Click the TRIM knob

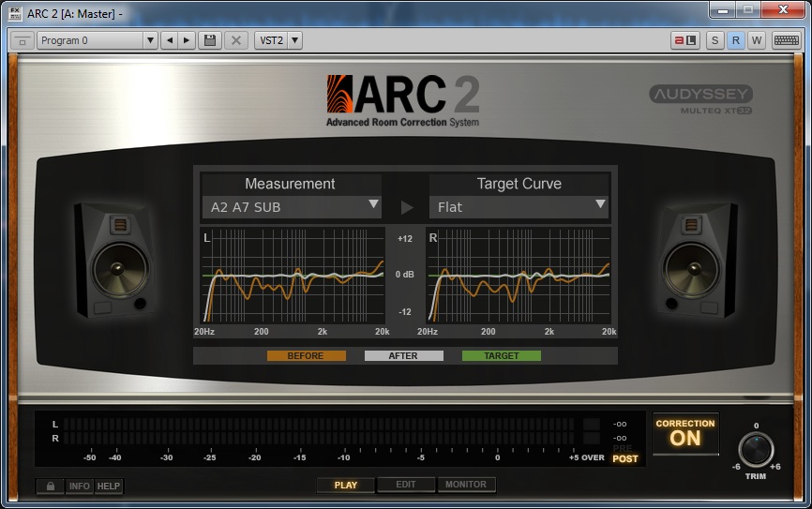756,449
